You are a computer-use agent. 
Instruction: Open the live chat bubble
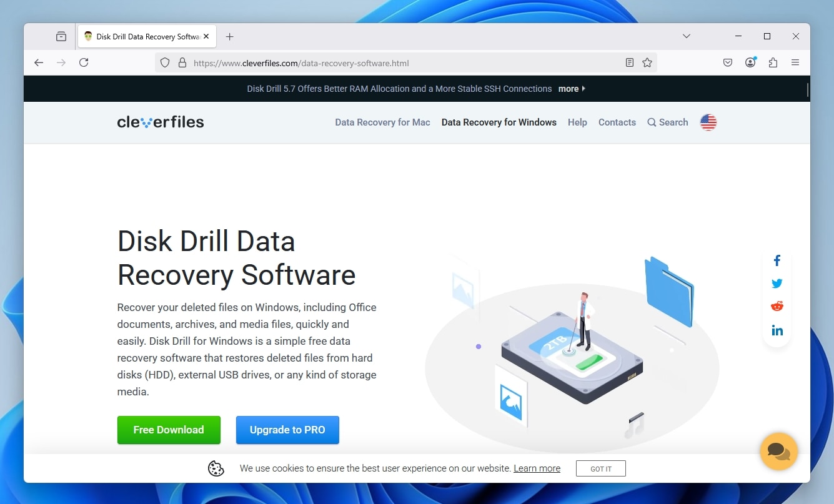pos(779,451)
